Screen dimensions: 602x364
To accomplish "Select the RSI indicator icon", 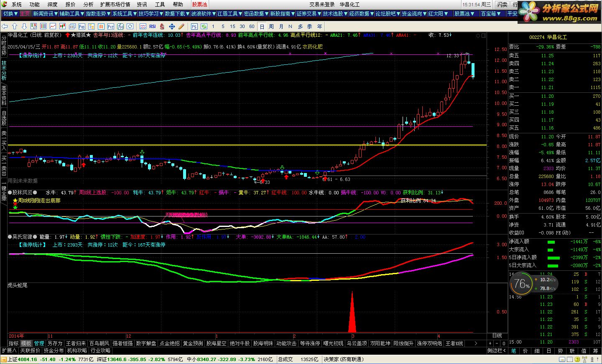I will pos(152,26).
